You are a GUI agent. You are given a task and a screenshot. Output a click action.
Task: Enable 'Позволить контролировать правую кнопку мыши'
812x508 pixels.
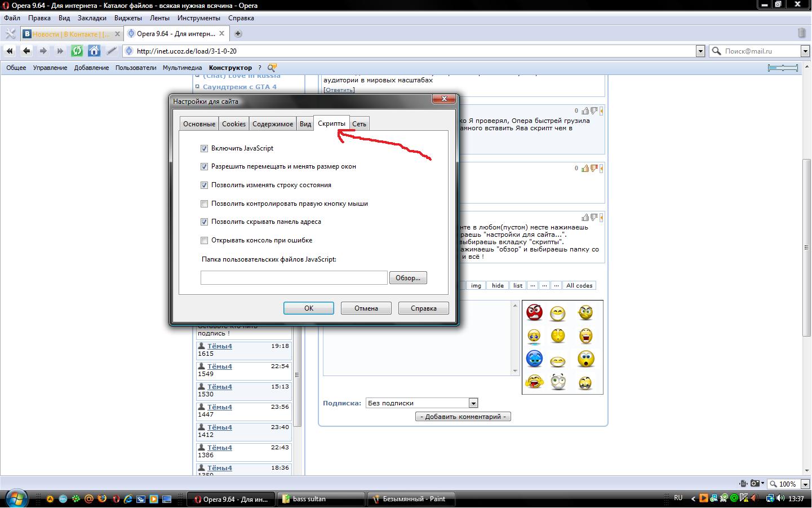(204, 204)
